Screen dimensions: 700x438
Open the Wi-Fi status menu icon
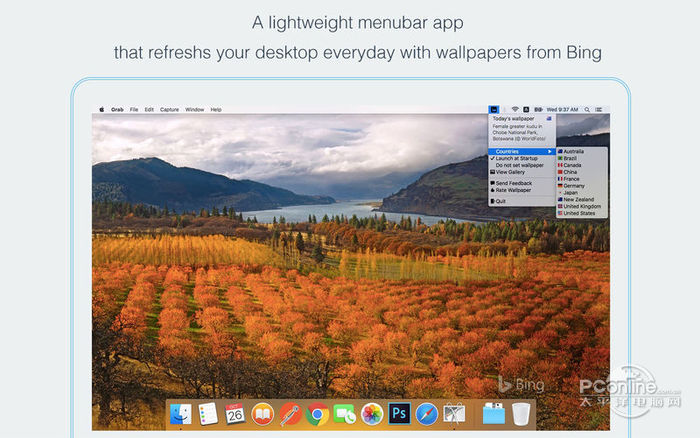[515, 109]
